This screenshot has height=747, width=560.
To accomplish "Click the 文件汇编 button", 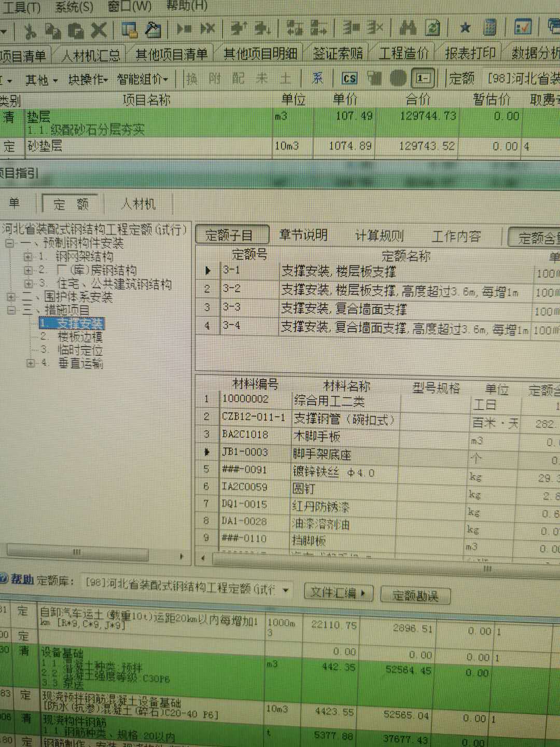I will pos(339,593).
